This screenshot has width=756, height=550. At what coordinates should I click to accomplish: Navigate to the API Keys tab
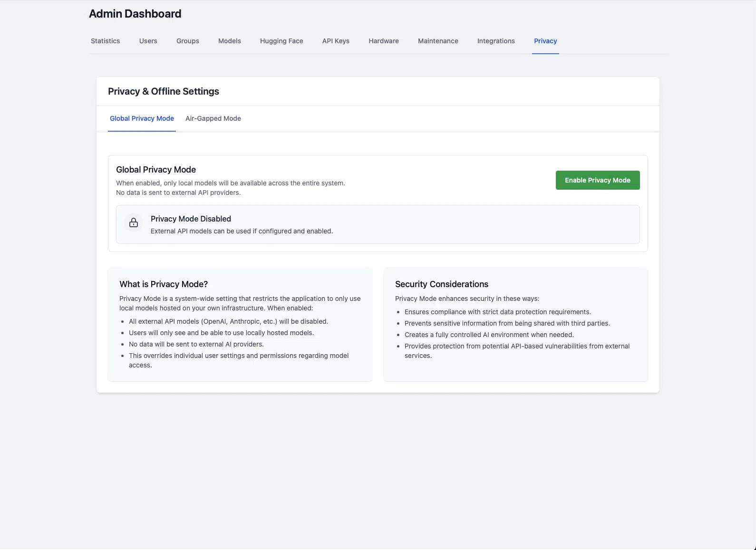click(x=336, y=41)
